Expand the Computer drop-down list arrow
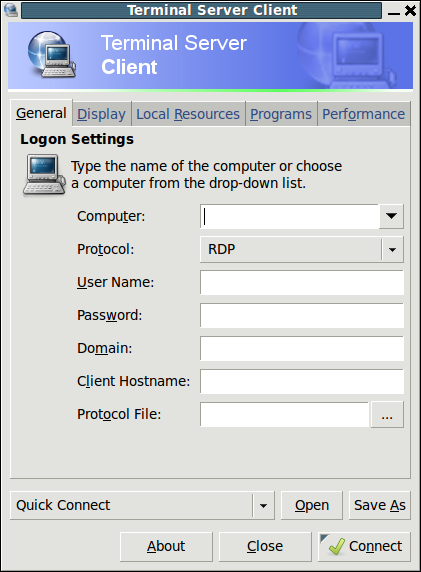This screenshot has height=572, width=421. (x=391, y=216)
